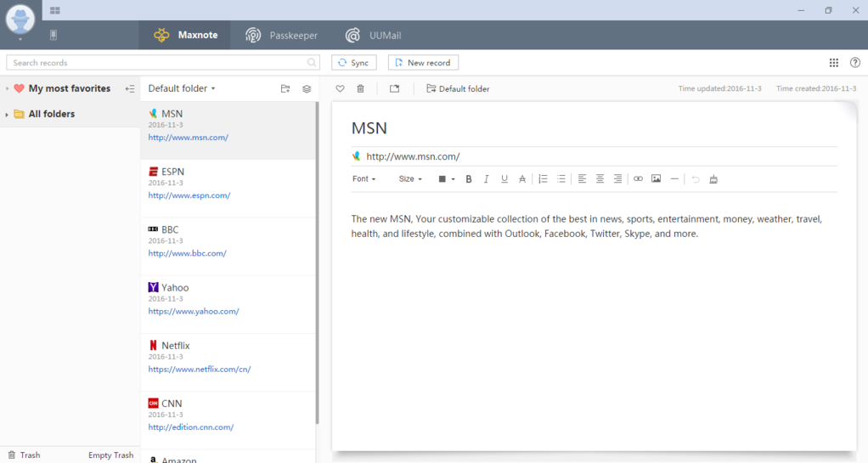This screenshot has width=868, height=463.
Task: Select All folders
Action: click(x=52, y=114)
